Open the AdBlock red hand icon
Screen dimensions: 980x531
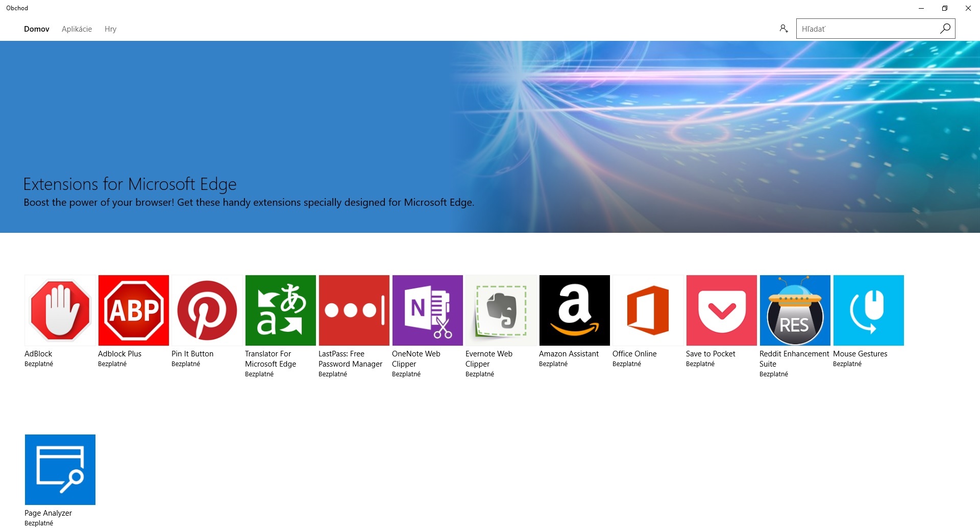pyautogui.click(x=60, y=310)
